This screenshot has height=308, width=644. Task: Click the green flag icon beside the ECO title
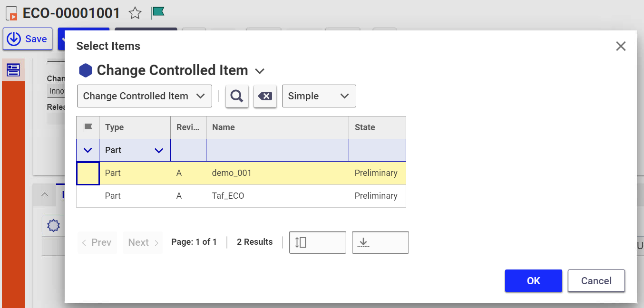tap(157, 13)
